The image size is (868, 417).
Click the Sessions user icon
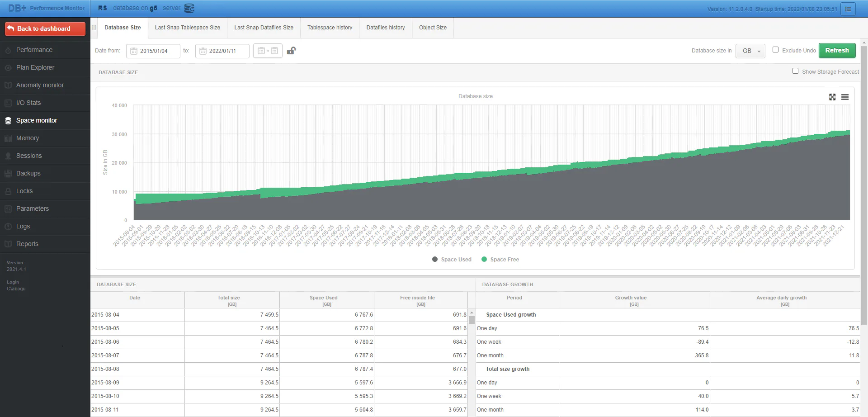point(8,156)
